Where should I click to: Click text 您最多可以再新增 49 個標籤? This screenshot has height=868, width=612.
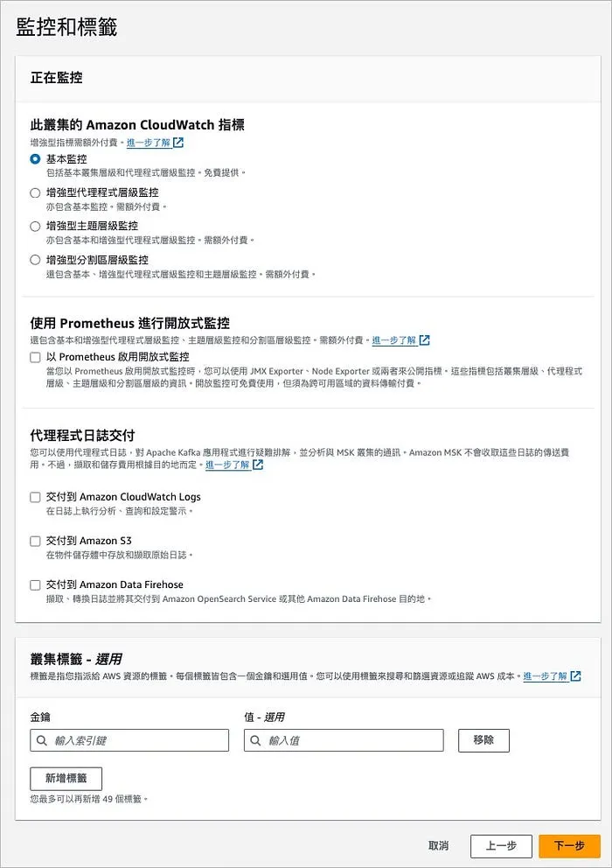[88, 799]
